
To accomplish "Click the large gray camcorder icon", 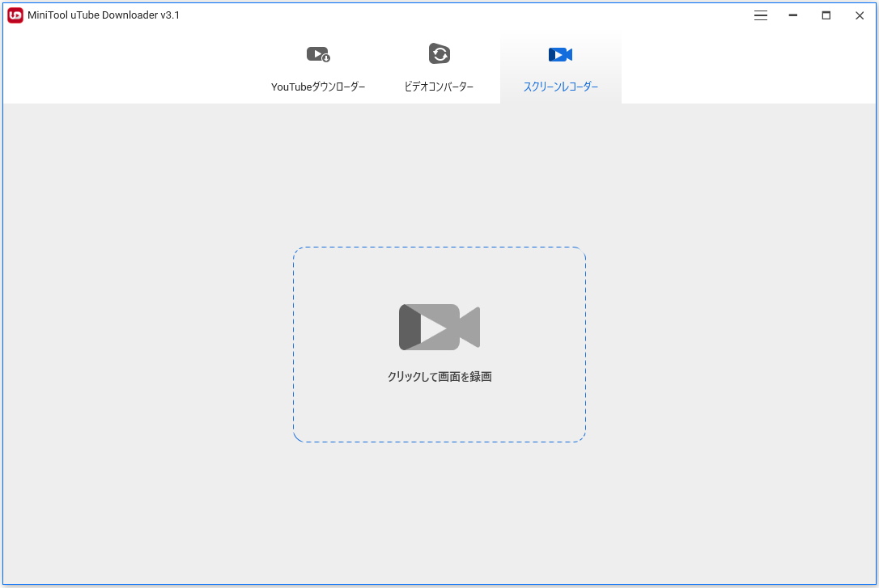I will point(439,327).
